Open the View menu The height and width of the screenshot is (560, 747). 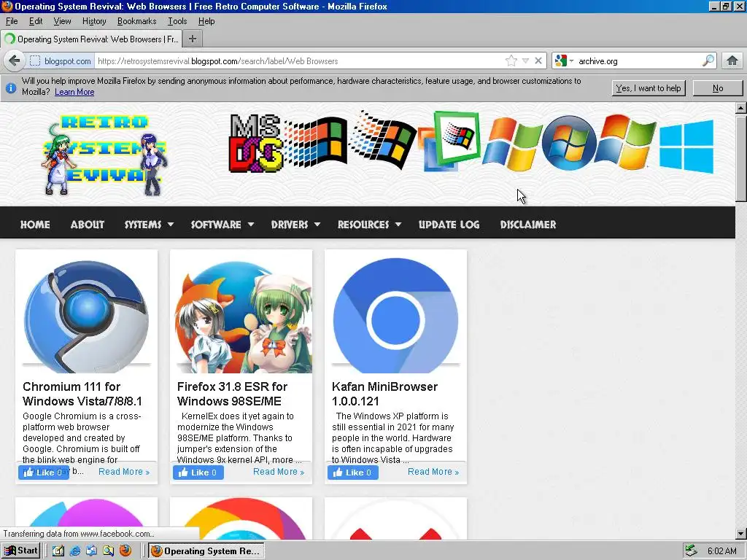point(62,21)
